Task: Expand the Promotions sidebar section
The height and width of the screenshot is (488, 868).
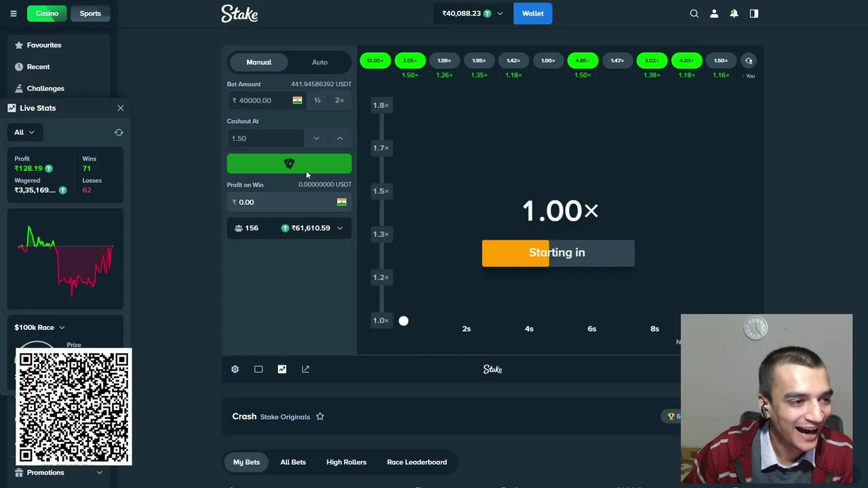Action: 99,472
